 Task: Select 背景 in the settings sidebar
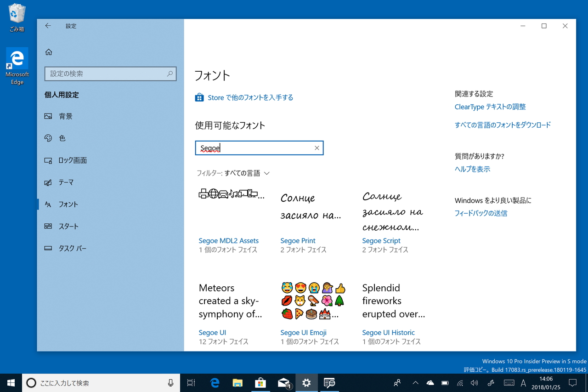click(66, 116)
